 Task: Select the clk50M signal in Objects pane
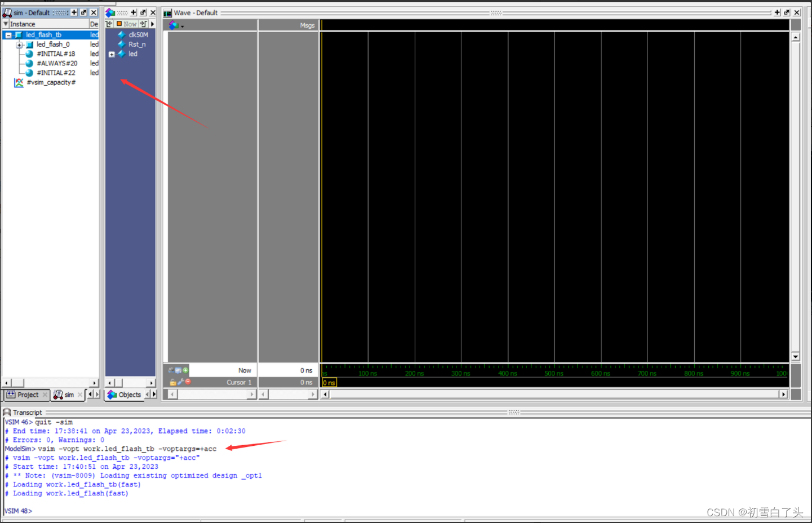[x=137, y=34]
